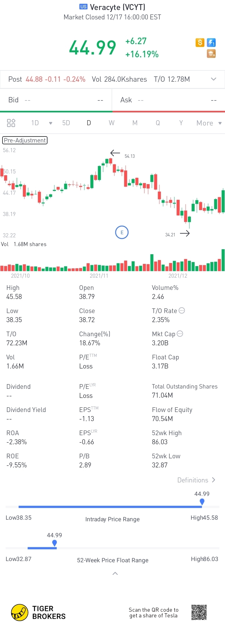
Task: Select the M monthly chart tab
Action: tap(135, 123)
